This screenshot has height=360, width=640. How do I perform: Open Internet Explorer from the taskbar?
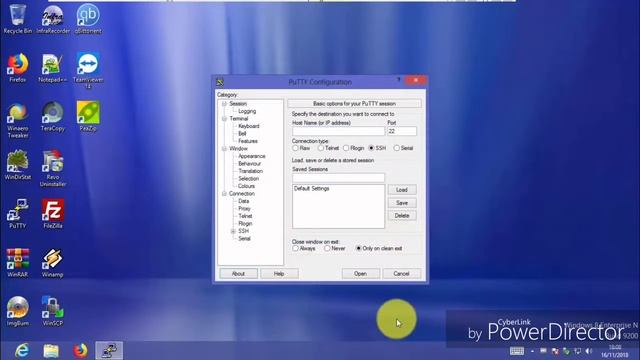(22, 351)
